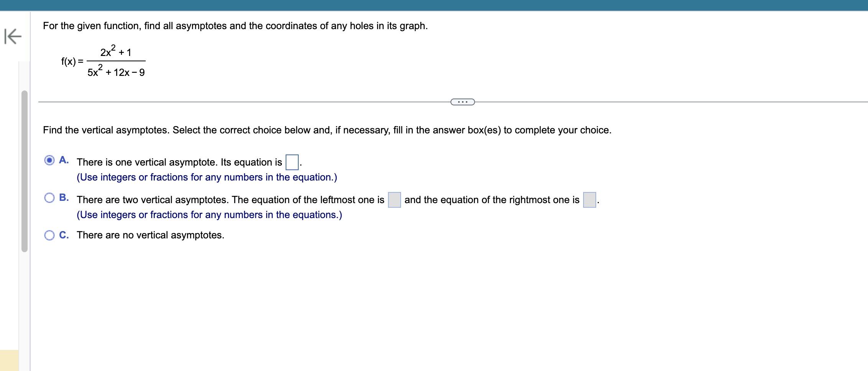
Task: Click the horizontal divider line
Action: 230,102
